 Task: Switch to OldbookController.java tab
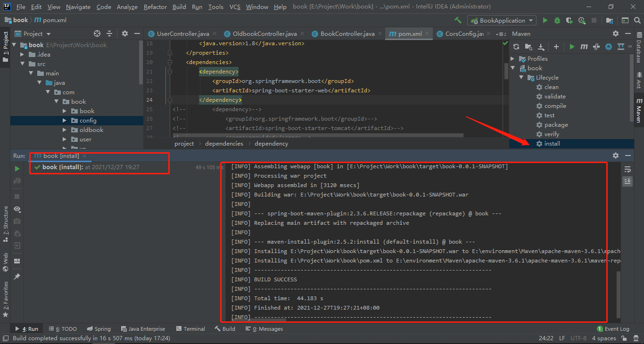click(265, 33)
